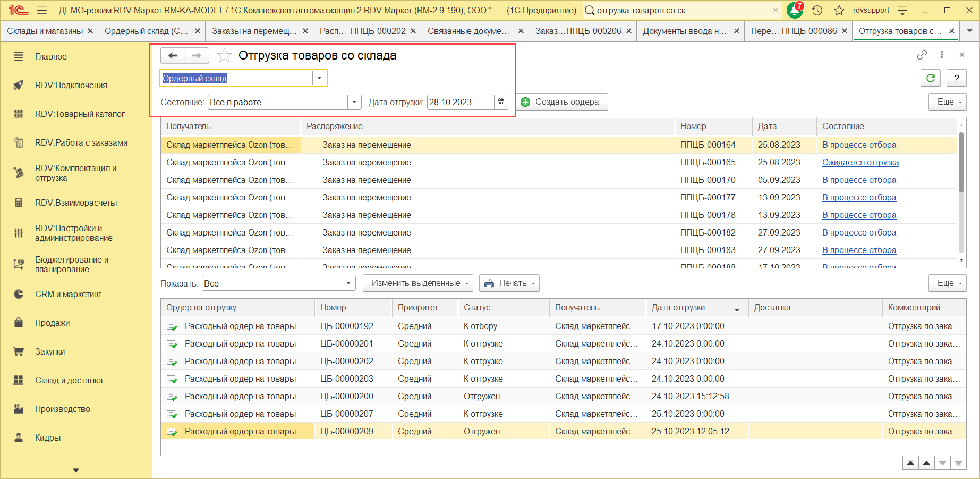Expand the Показать filter dropdown
Viewport: 980px width, 479px height.
pyautogui.click(x=348, y=283)
